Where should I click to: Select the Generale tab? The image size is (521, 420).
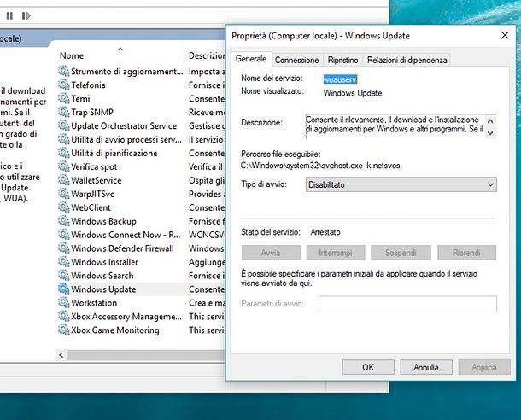pyautogui.click(x=251, y=59)
